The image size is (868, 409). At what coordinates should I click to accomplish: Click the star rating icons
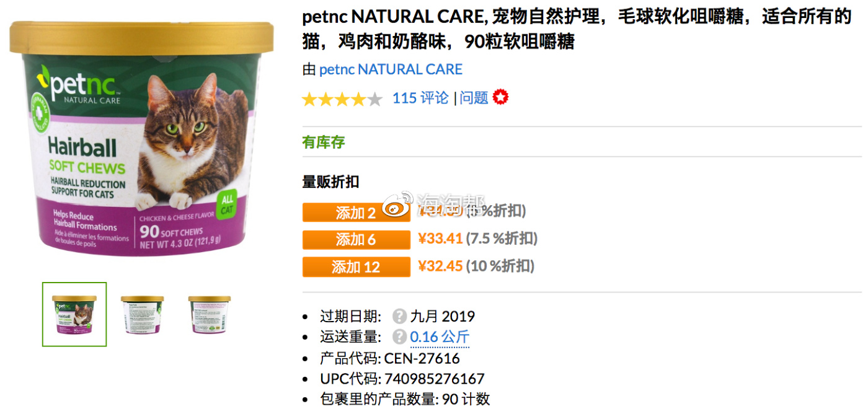pos(342,99)
